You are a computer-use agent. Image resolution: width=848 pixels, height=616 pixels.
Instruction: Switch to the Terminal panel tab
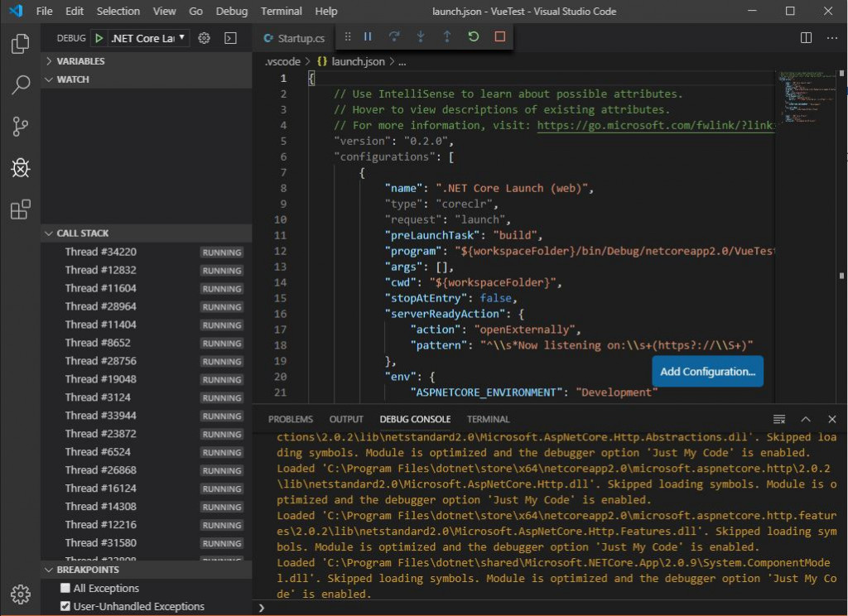click(488, 419)
